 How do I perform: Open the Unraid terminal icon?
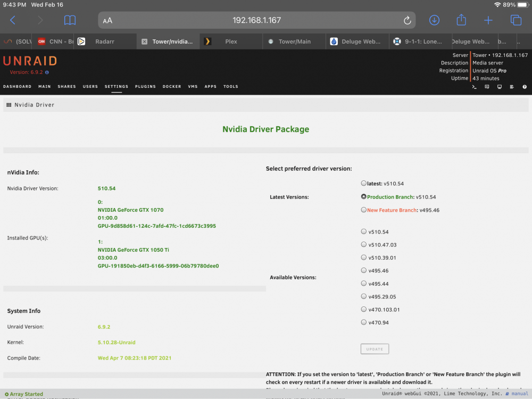pos(475,87)
